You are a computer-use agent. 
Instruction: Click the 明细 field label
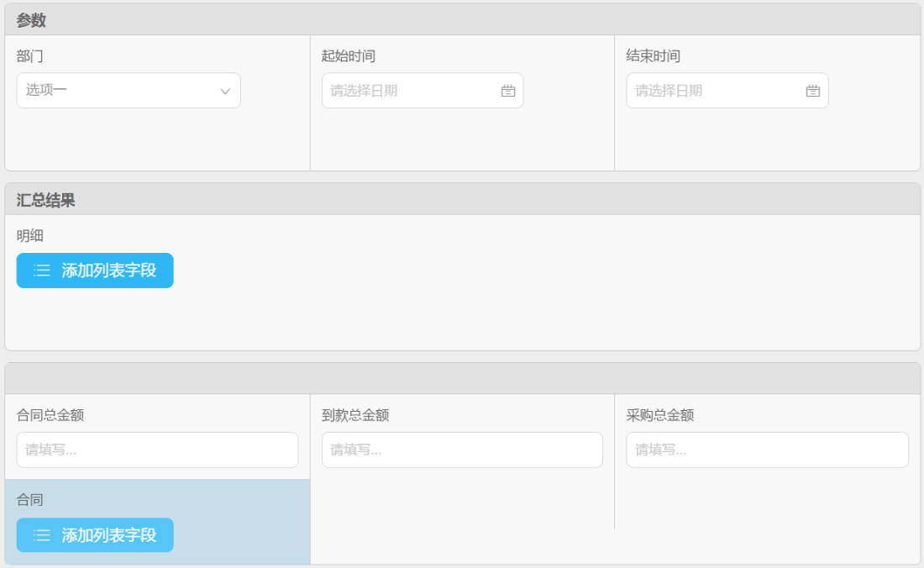[30, 236]
